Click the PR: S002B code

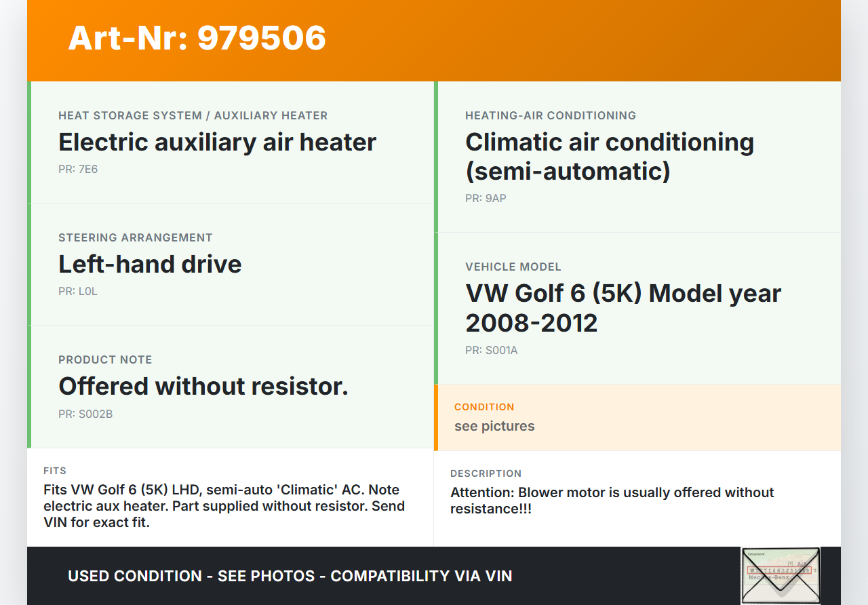coord(85,414)
